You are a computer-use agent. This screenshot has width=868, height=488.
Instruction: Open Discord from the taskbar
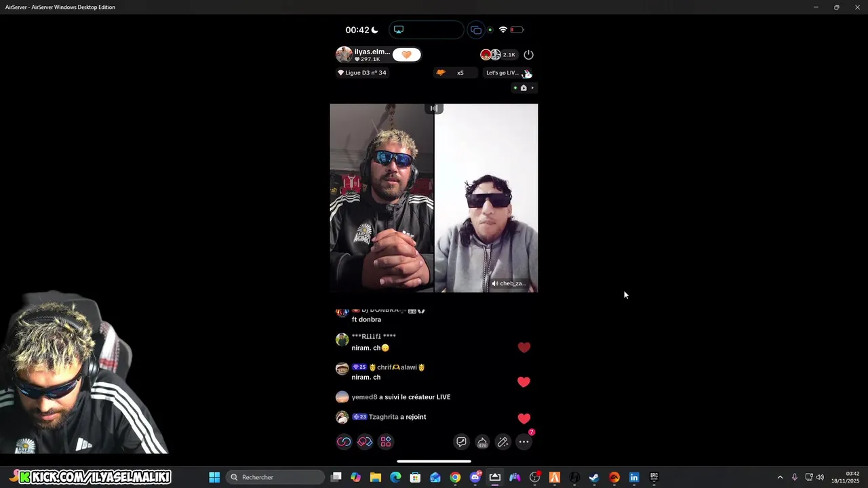pyautogui.click(x=475, y=477)
